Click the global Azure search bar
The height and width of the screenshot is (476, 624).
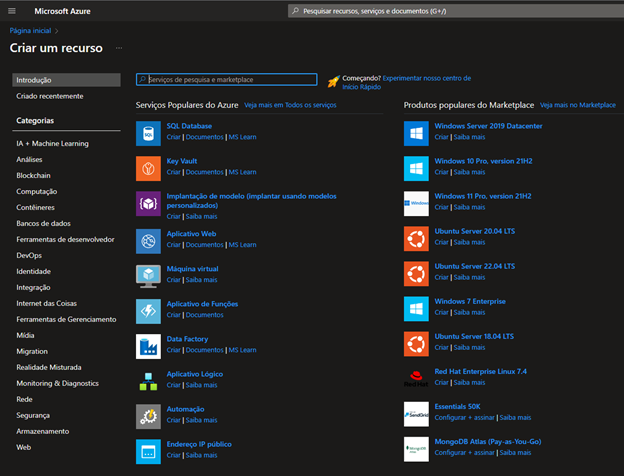click(x=456, y=11)
